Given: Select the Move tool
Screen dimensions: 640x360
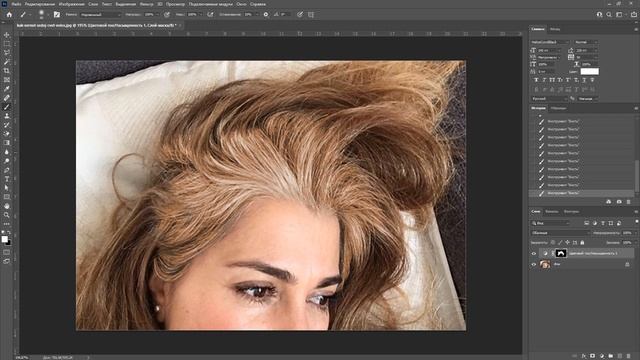Looking at the screenshot, I should tap(7, 35).
